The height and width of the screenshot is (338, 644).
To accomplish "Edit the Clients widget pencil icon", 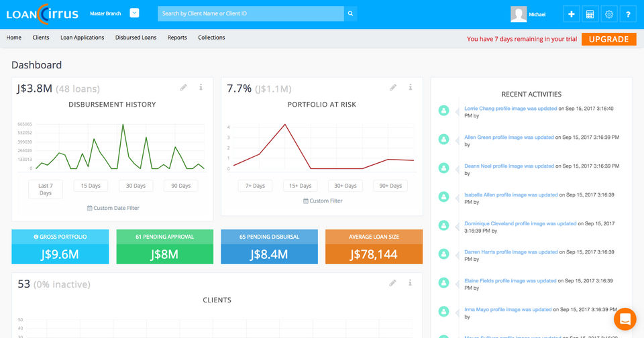I will tap(392, 282).
